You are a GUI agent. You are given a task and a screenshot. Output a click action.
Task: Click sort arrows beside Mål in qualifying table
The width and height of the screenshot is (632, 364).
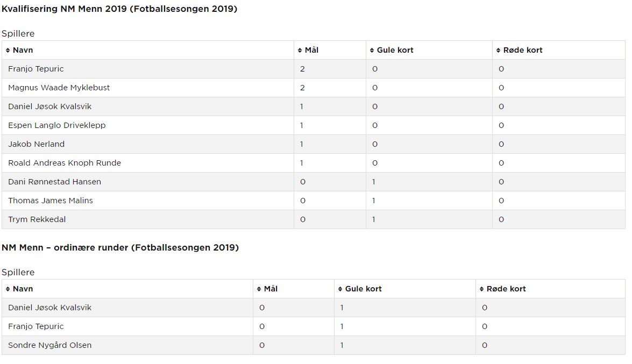pyautogui.click(x=300, y=51)
